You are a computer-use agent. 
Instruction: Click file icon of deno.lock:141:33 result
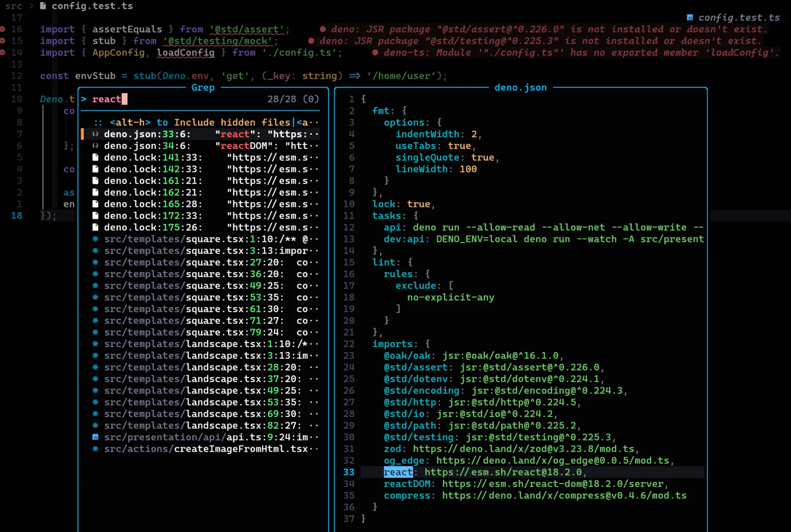(x=95, y=157)
